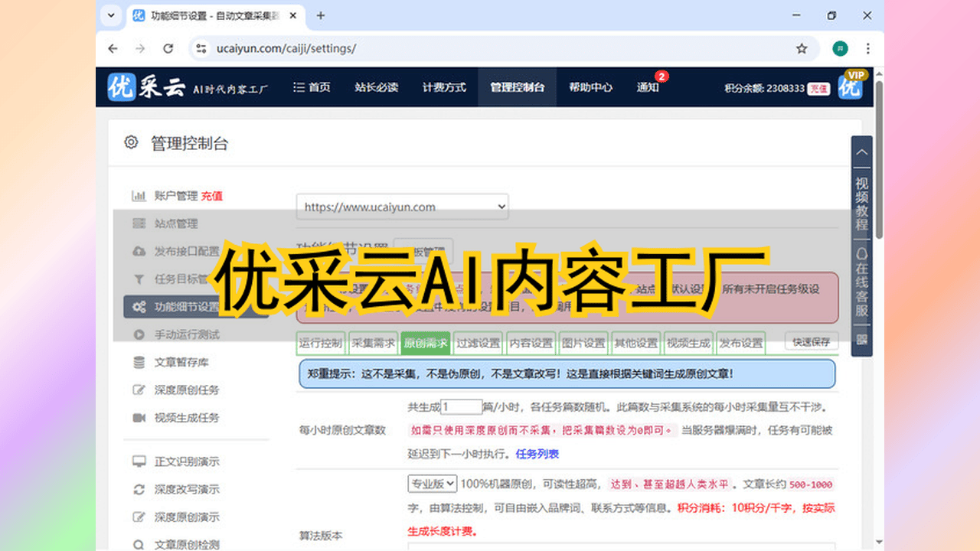
Task: Click the articles per hour input field
Action: (462, 407)
